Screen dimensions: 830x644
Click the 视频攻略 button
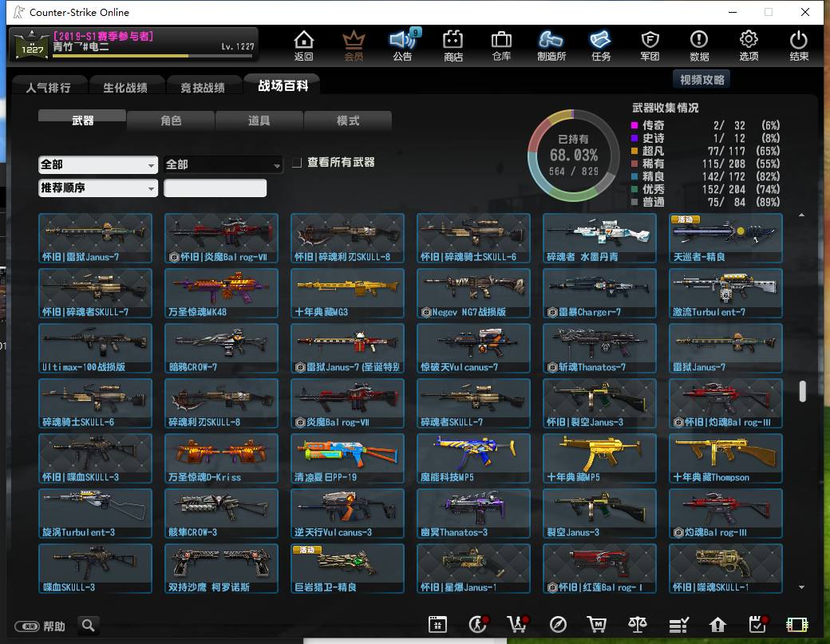[x=702, y=79]
